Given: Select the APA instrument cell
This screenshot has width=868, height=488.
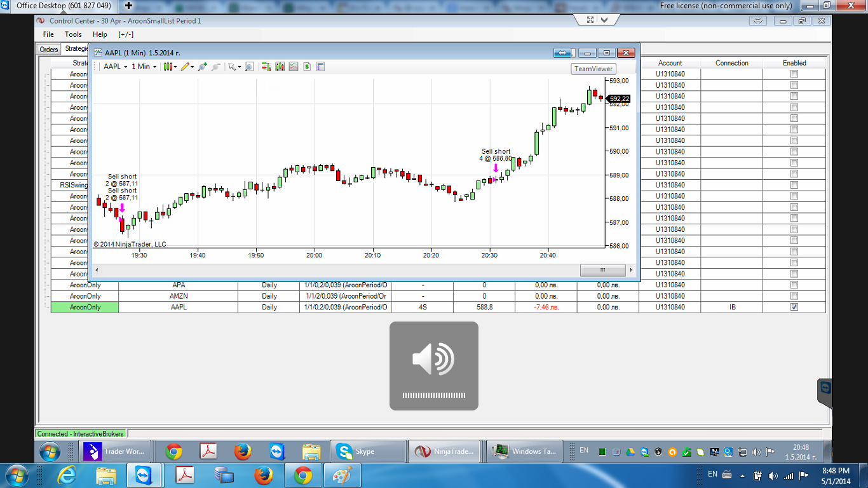Looking at the screenshot, I should coord(179,285).
